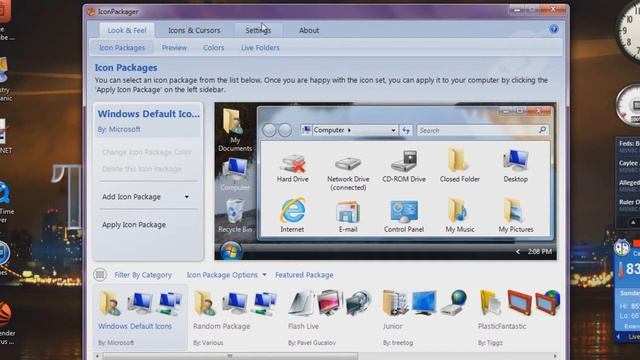Choose the Junior icon package
The width and height of the screenshot is (640, 360).
click(x=424, y=318)
